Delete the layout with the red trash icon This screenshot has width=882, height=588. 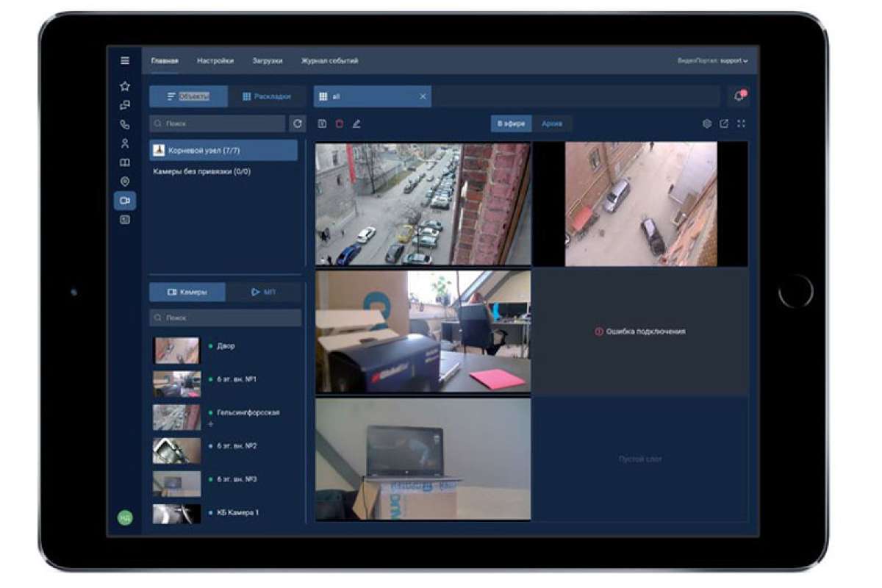[339, 123]
